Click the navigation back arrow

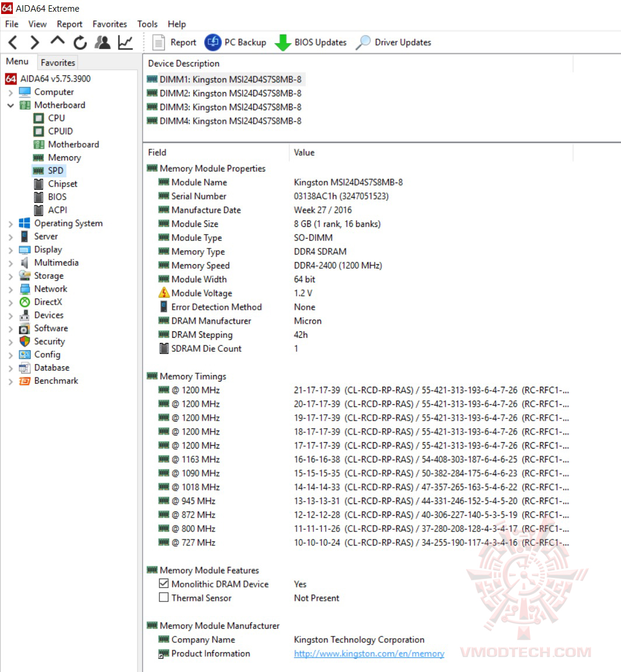point(12,42)
